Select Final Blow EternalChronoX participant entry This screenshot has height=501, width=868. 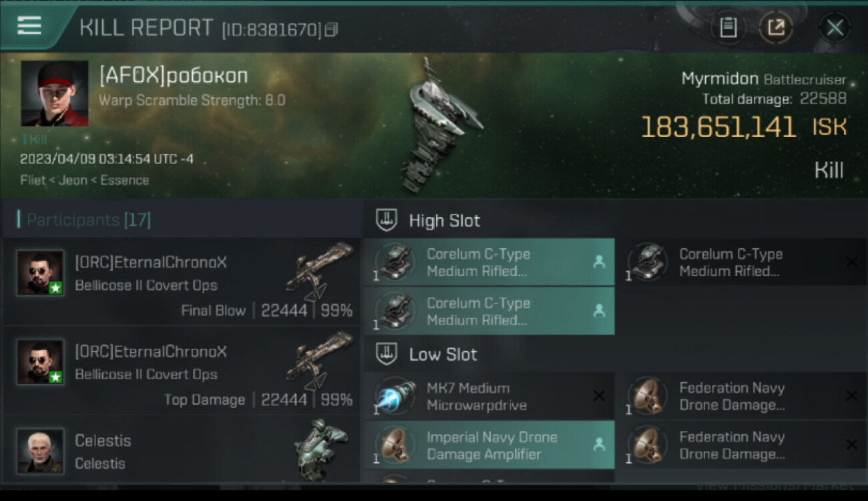(x=182, y=282)
